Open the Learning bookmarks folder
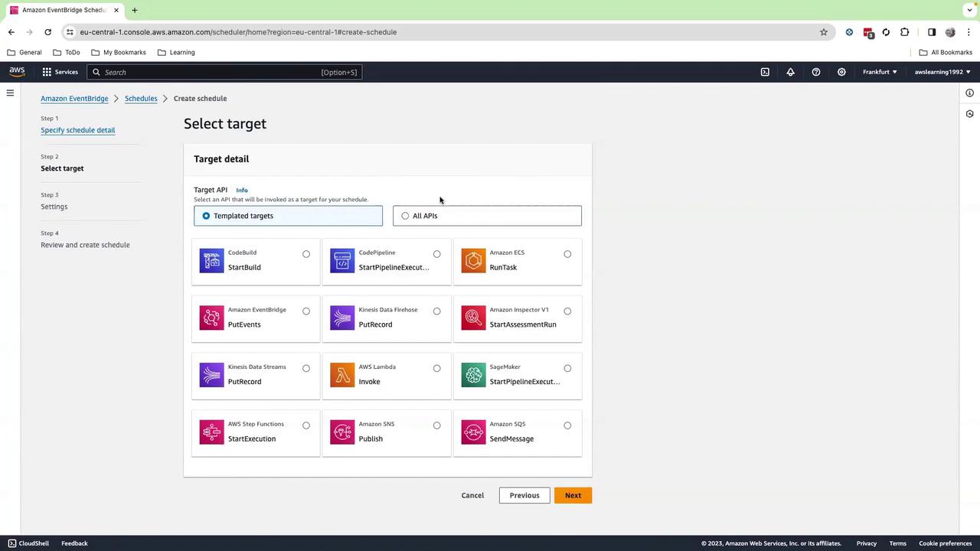980x551 pixels. click(x=176, y=52)
